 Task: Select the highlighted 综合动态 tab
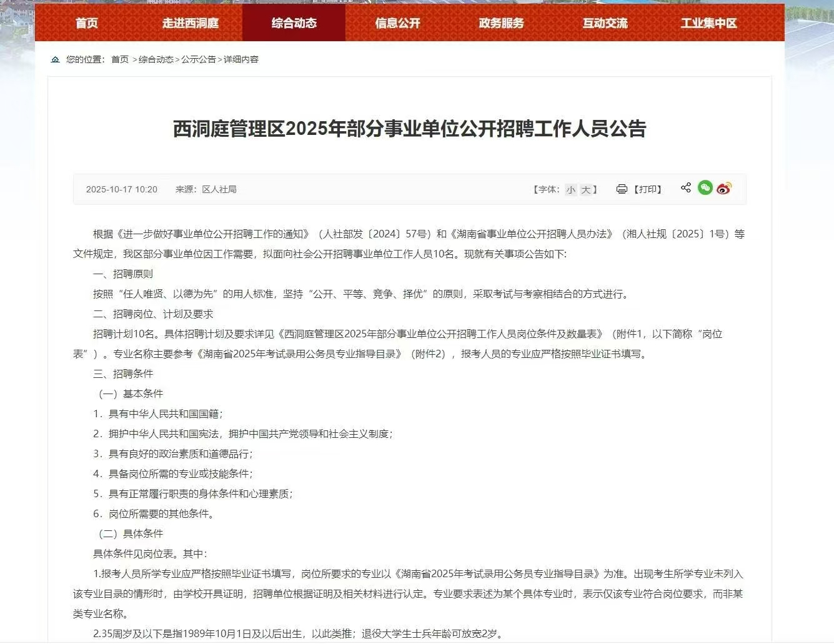coord(294,22)
